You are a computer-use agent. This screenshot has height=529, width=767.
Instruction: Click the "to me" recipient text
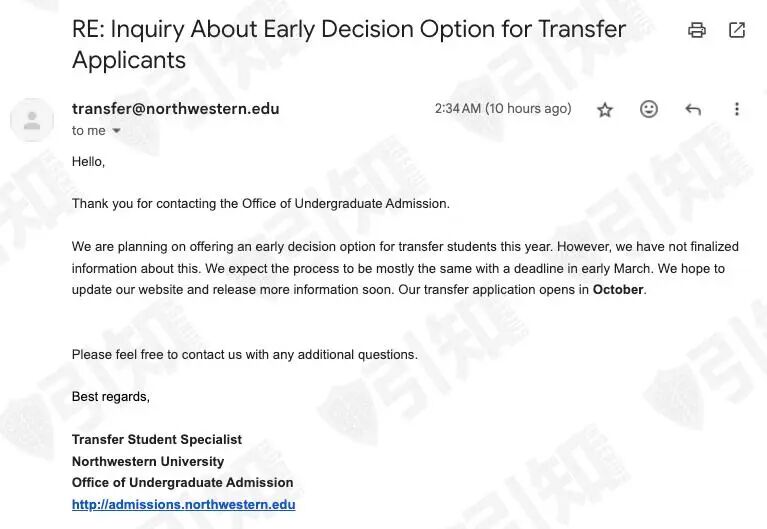tap(89, 131)
